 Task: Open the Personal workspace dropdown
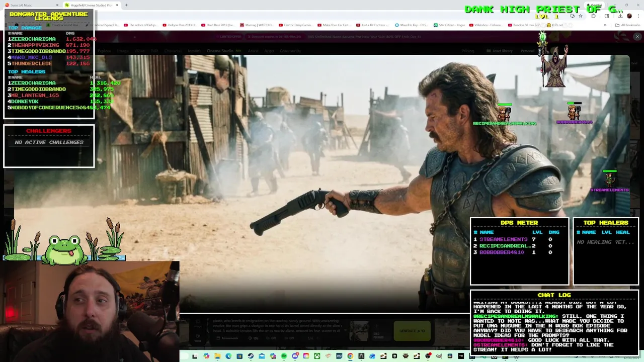(527, 51)
